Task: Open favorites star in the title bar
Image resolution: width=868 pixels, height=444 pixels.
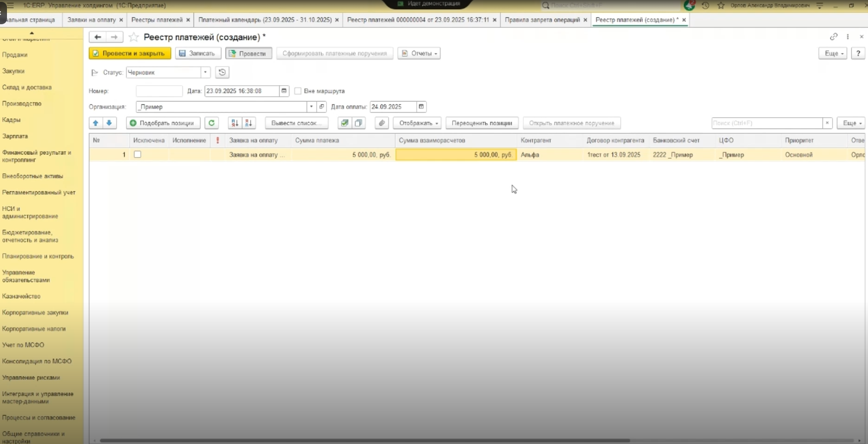Action: 721,6
